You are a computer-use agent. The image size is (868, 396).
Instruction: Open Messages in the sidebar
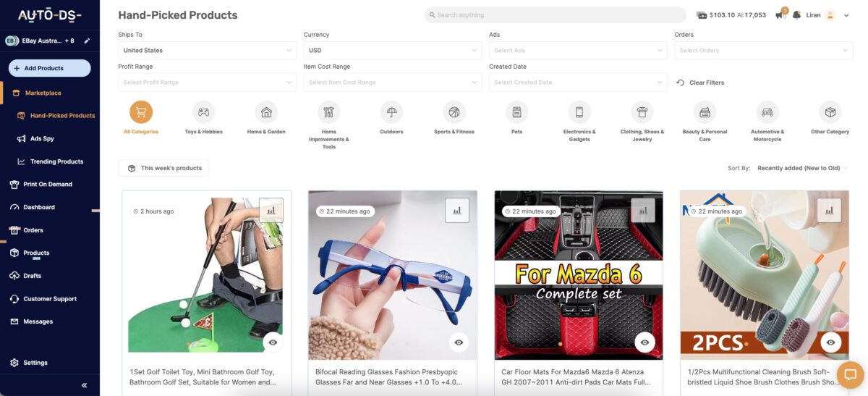pos(38,321)
